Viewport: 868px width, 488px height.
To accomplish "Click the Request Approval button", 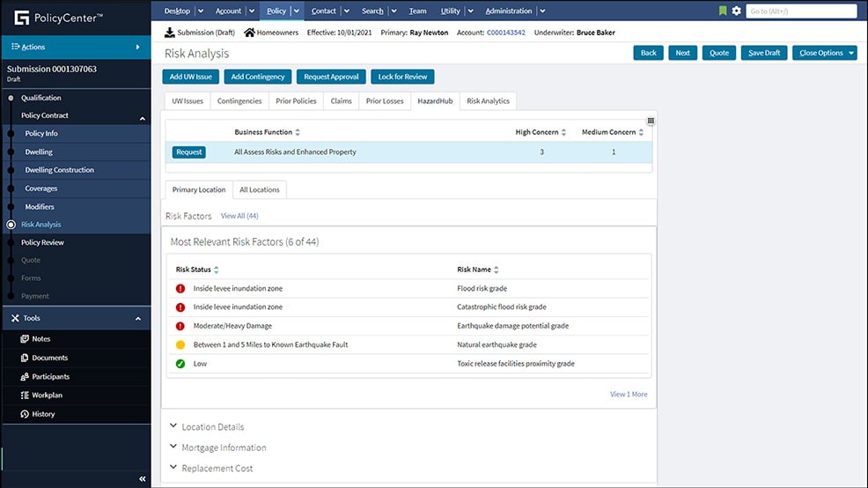I will point(330,77).
